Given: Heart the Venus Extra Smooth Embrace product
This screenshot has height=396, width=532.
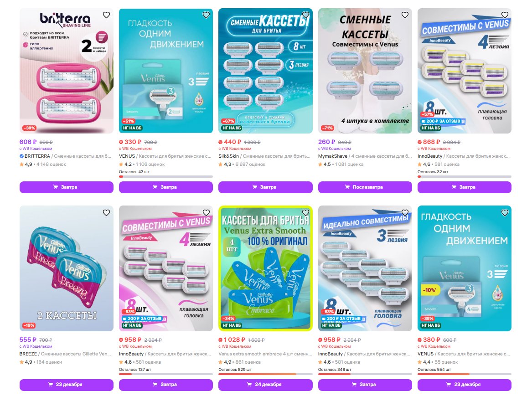Looking at the screenshot, I should (x=305, y=212).
